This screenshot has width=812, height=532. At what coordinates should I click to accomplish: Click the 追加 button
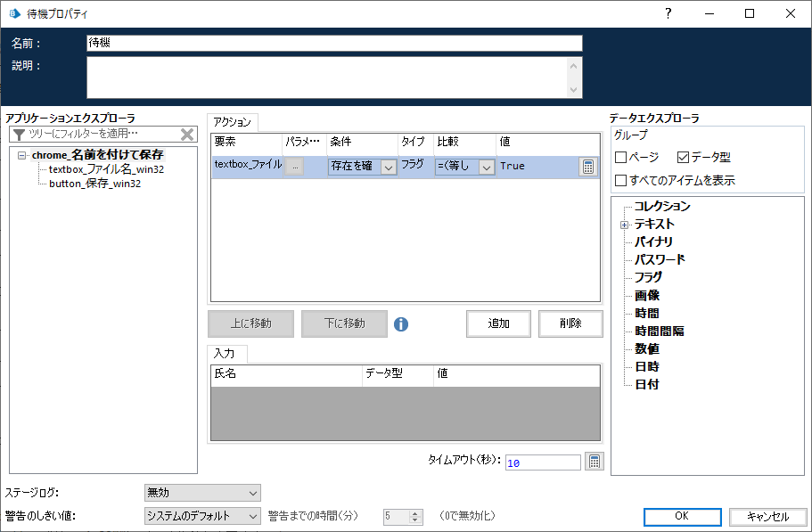pos(498,323)
